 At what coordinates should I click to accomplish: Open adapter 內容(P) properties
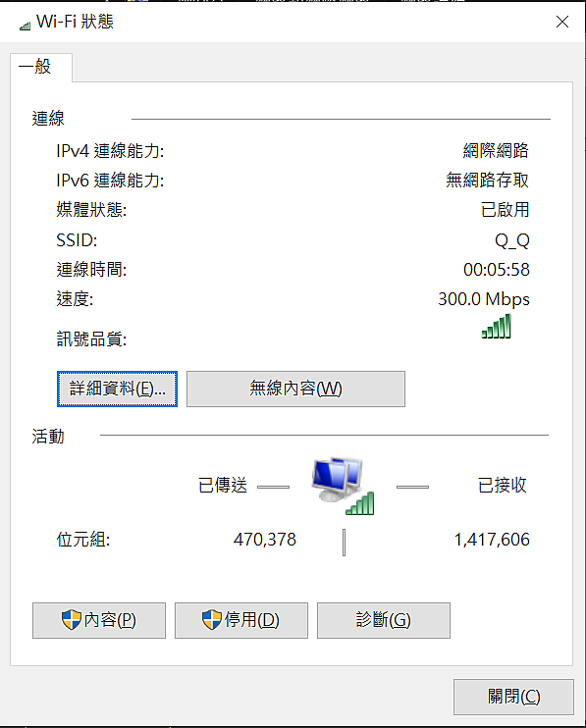click(99, 620)
